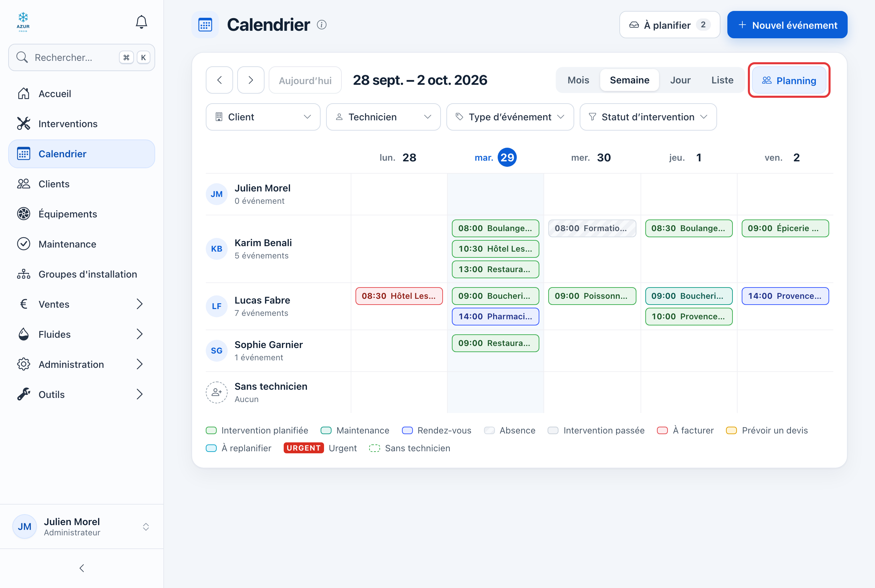The image size is (875, 588).
Task: Click the Azur Froid snowflake logo
Action: point(23,22)
